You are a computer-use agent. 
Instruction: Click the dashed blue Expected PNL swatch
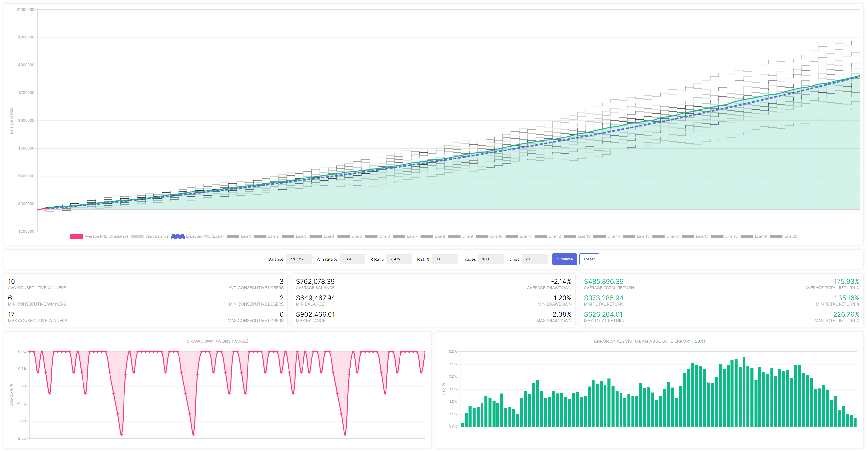tap(178, 236)
